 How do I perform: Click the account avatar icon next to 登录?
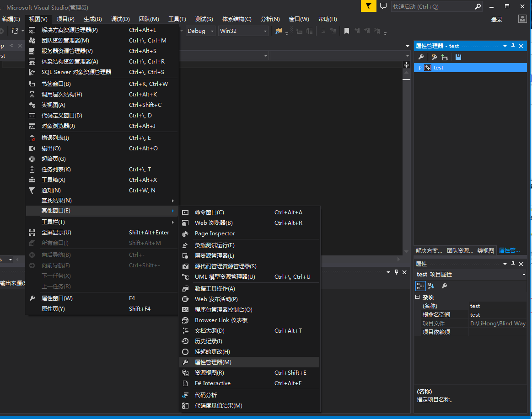[522, 19]
